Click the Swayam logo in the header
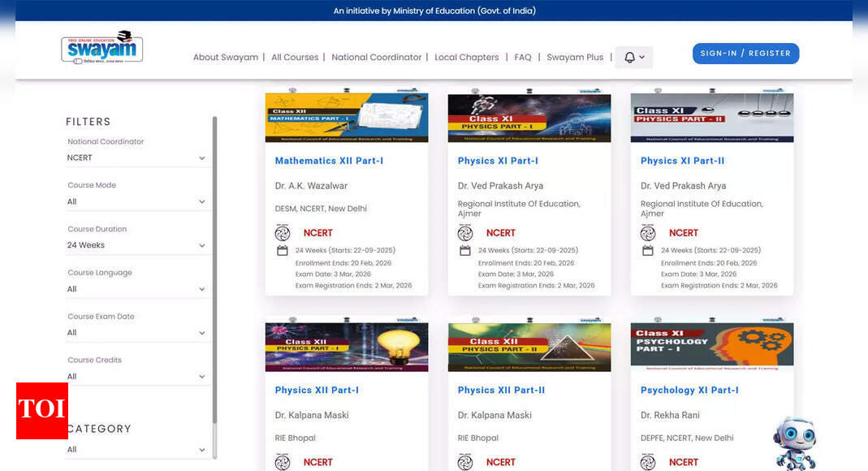 click(101, 49)
